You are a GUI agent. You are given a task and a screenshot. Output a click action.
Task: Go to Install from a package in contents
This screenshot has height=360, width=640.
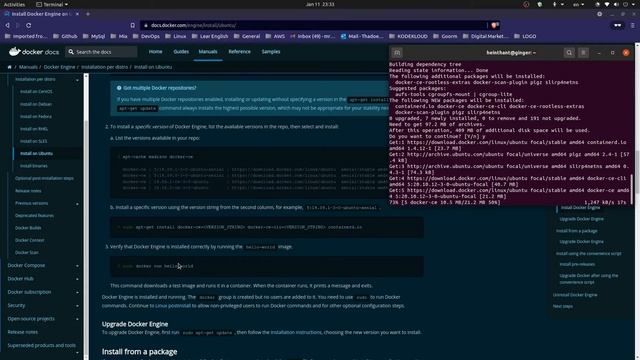pos(576,231)
